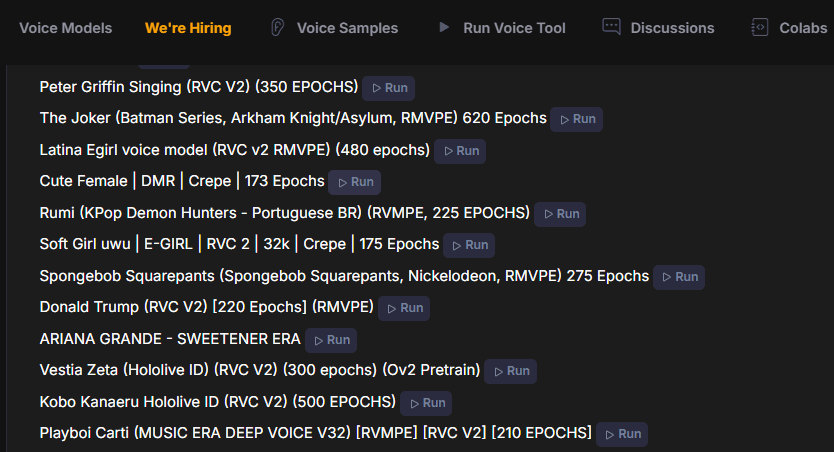Run Soft Girl uwu model

(469, 245)
